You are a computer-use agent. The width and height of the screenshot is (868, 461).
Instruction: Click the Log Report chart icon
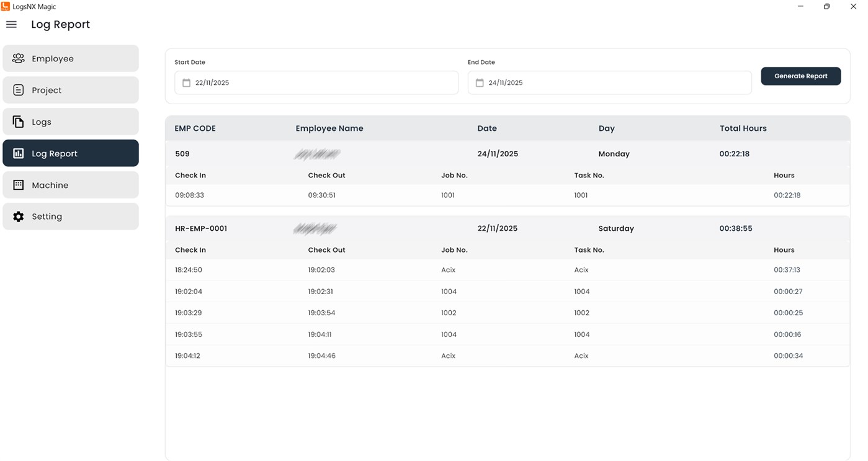pos(19,153)
